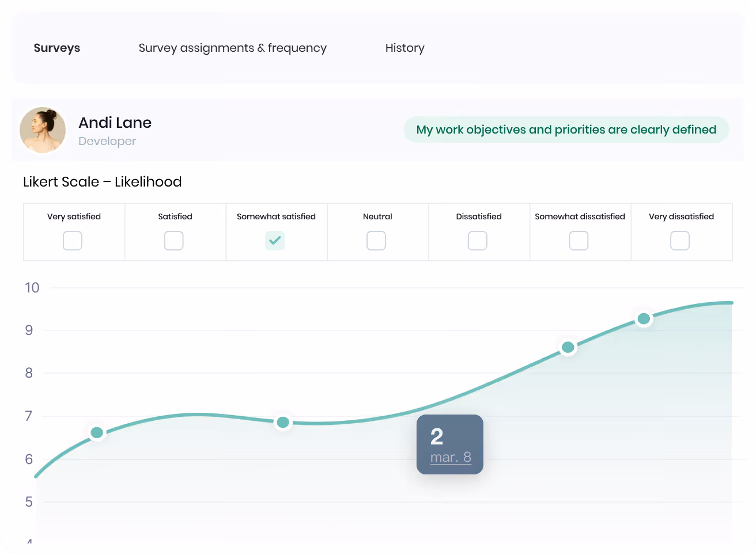Click the Neutral column label
This screenshot has height=555, width=756.
[377, 216]
